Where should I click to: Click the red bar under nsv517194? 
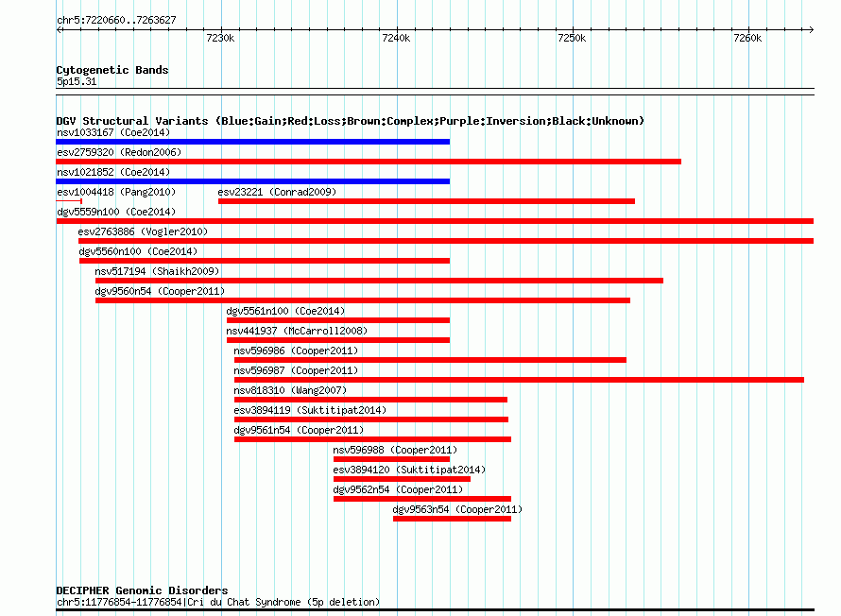pos(379,281)
